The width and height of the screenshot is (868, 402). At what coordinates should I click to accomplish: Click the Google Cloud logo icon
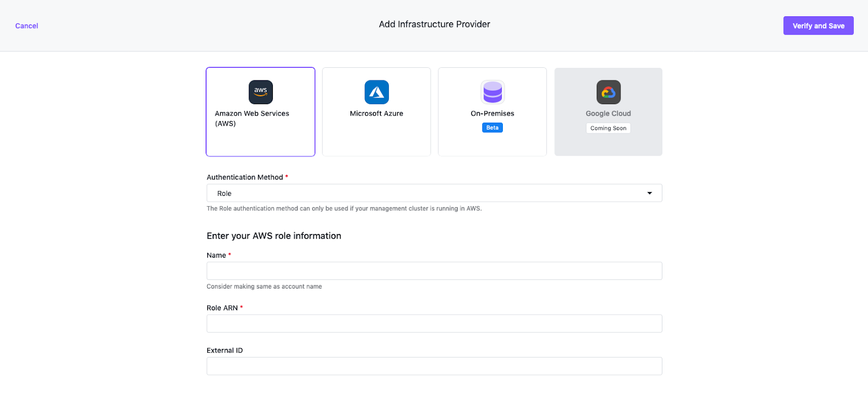[609, 92]
